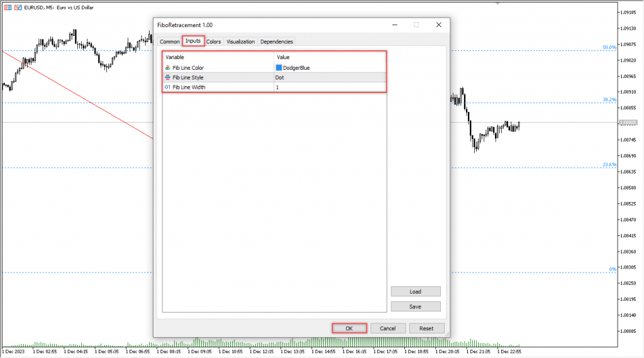
Task: Click the EURUSD, M5 chart title text
Action: tap(58, 8)
